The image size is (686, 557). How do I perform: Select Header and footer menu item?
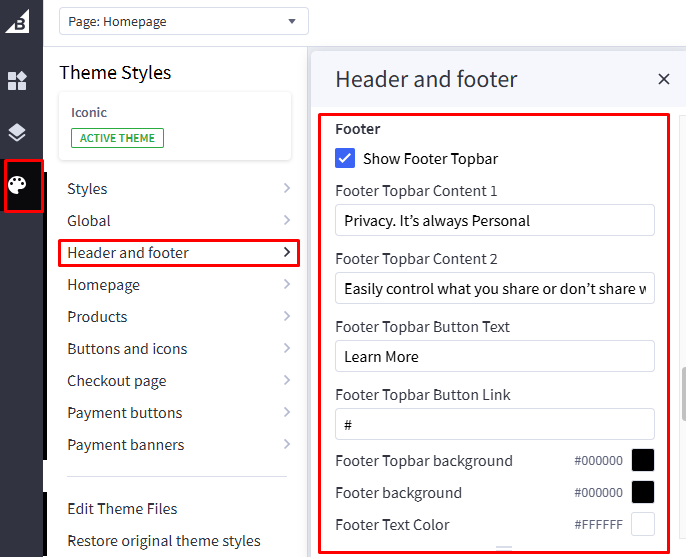(178, 253)
